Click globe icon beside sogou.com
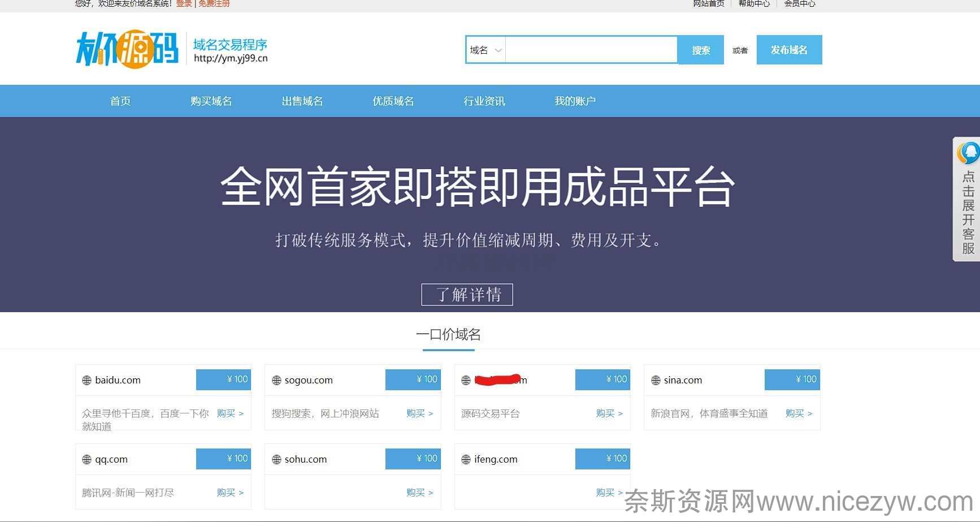The height and width of the screenshot is (522, 980). click(x=276, y=381)
